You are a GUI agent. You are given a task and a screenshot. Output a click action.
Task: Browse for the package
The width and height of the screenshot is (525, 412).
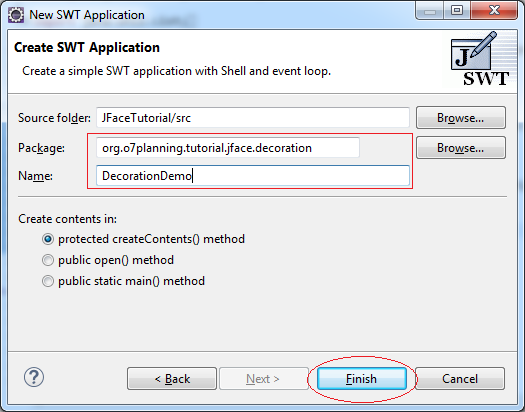(x=461, y=148)
